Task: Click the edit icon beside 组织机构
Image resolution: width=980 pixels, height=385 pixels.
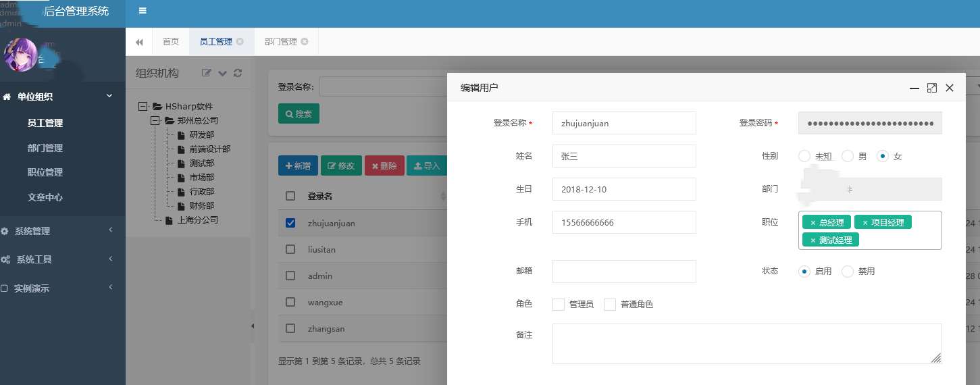Action: click(x=207, y=73)
